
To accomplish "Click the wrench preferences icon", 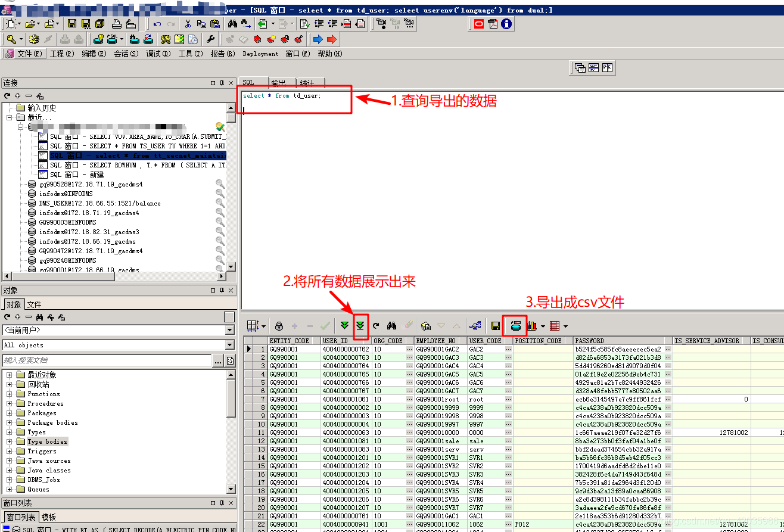I will [x=210, y=39].
